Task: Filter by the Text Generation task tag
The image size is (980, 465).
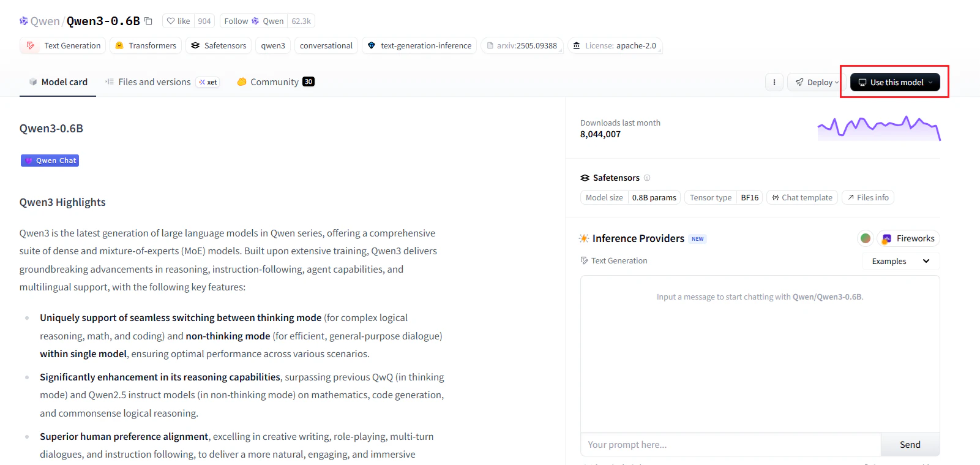Action: [x=63, y=45]
